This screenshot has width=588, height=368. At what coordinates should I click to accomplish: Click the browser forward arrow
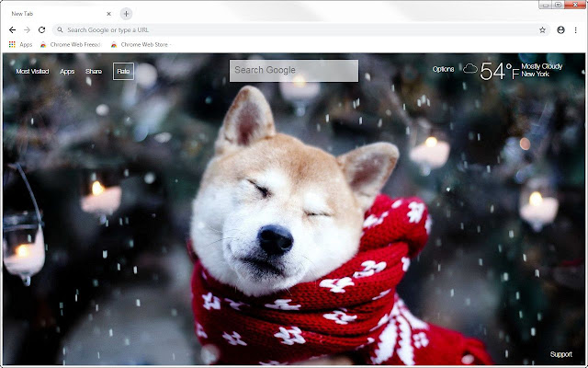27,30
